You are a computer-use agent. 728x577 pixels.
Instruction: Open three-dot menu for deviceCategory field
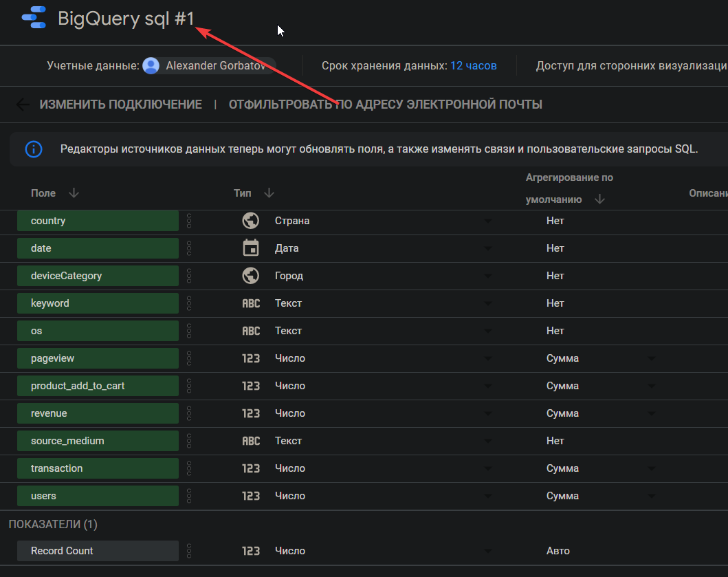pyautogui.click(x=189, y=276)
